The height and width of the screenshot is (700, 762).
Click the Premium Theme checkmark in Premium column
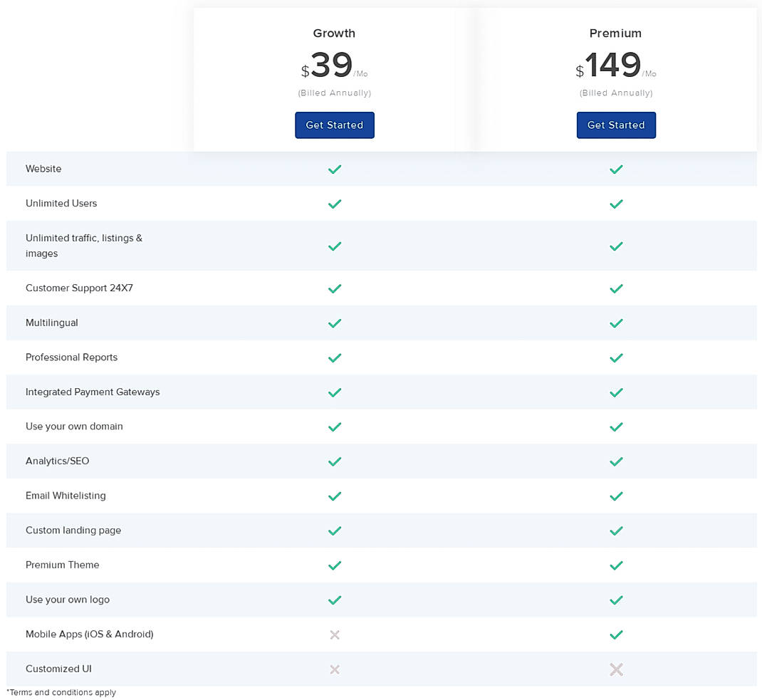pyautogui.click(x=616, y=565)
